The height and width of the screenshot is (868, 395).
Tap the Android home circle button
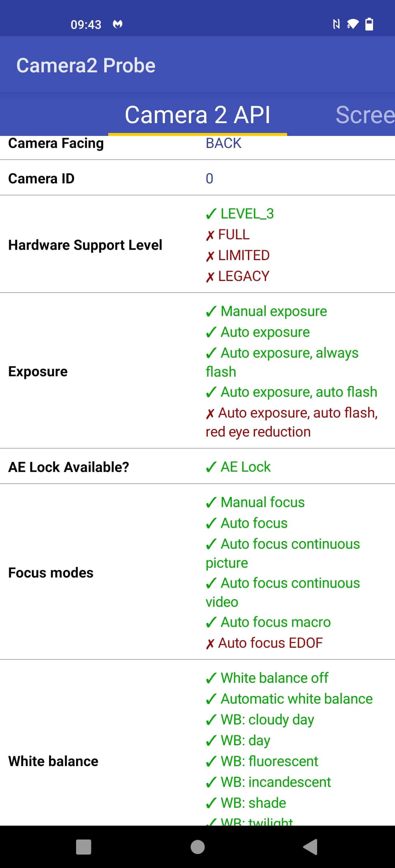pos(197,847)
